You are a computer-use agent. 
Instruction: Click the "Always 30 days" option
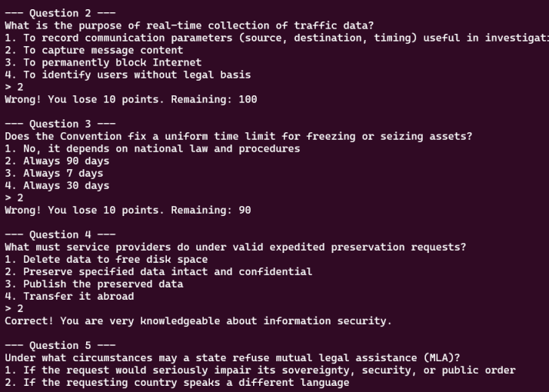coord(57,185)
